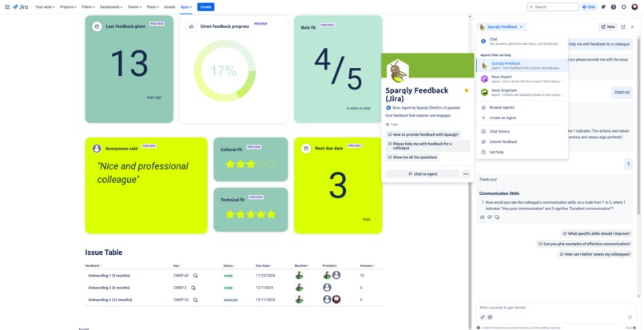This screenshot has width=644, height=330.
Task: Copy key icon next to CMSP-2
Action: point(193,288)
